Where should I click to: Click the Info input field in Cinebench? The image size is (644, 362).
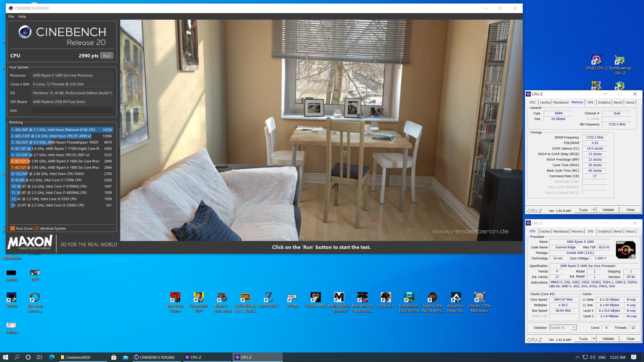(72, 111)
